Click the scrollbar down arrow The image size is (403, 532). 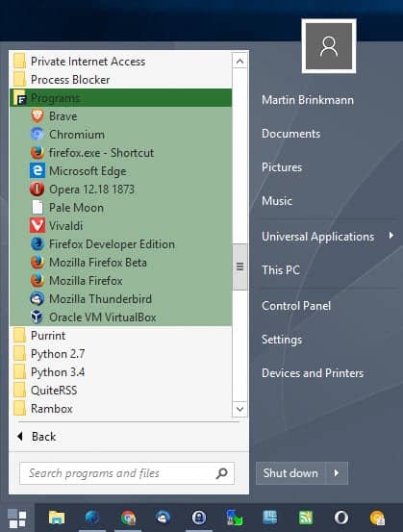coord(239,409)
